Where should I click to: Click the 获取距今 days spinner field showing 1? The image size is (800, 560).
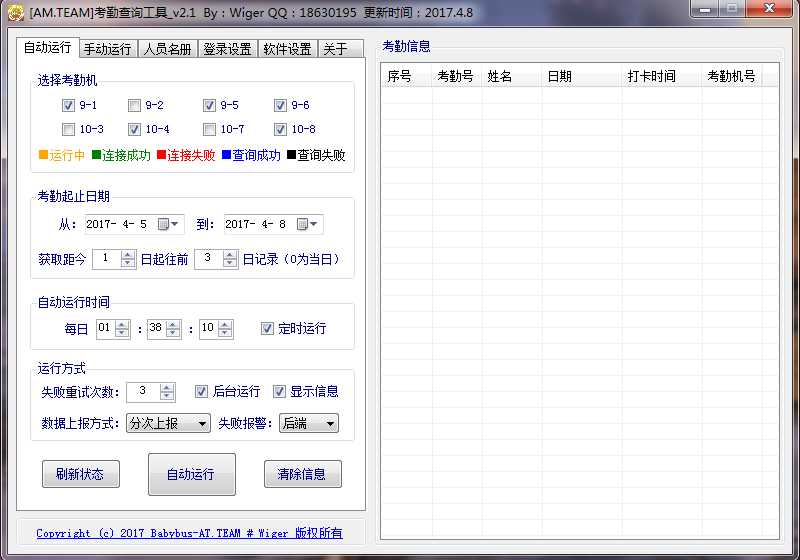[x=114, y=259]
